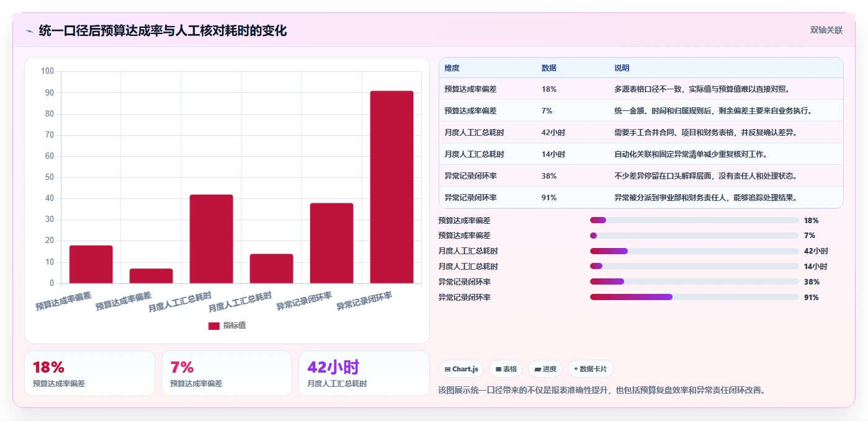Screen dimensions: 868x421
Task: Click the 14小时 cell in the table
Action: (x=553, y=154)
